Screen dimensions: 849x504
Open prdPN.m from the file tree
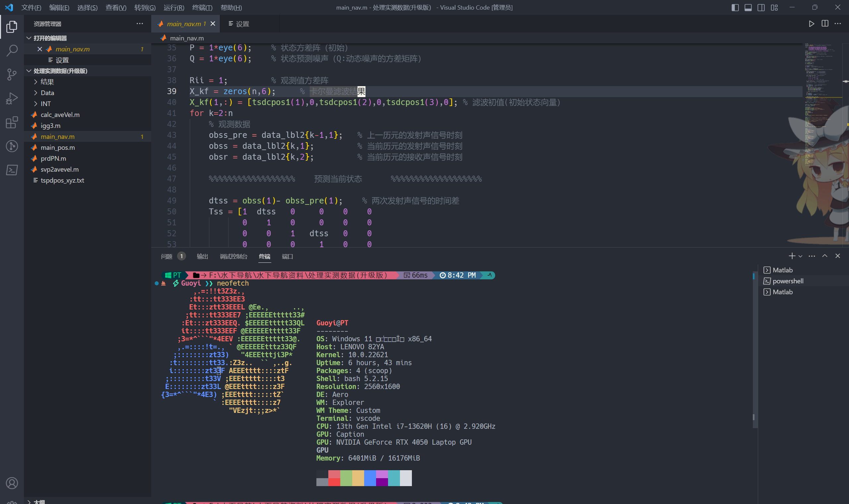88,158
